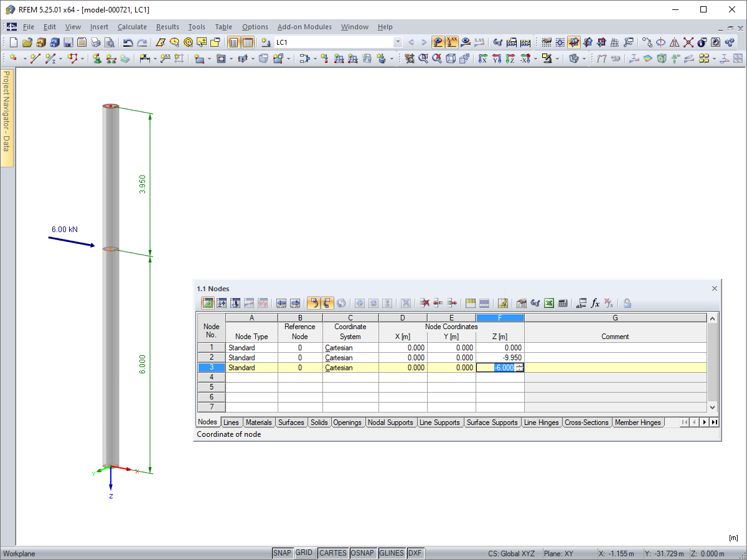The height and width of the screenshot is (560, 747).
Task: Switch to the Cross-Sections tab
Action: click(586, 422)
